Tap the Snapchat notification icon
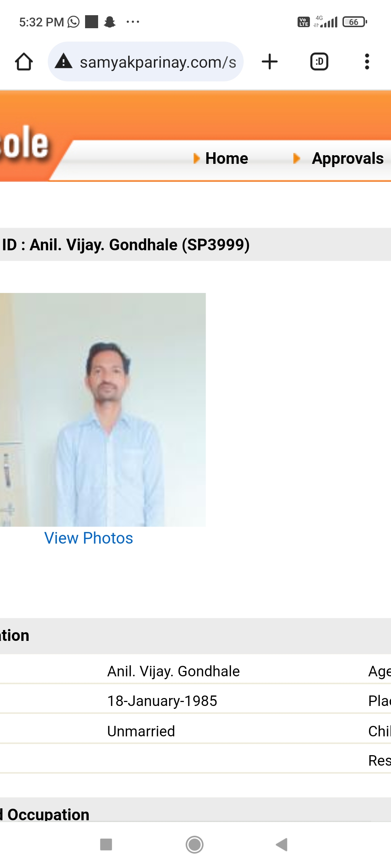 pos(110,22)
